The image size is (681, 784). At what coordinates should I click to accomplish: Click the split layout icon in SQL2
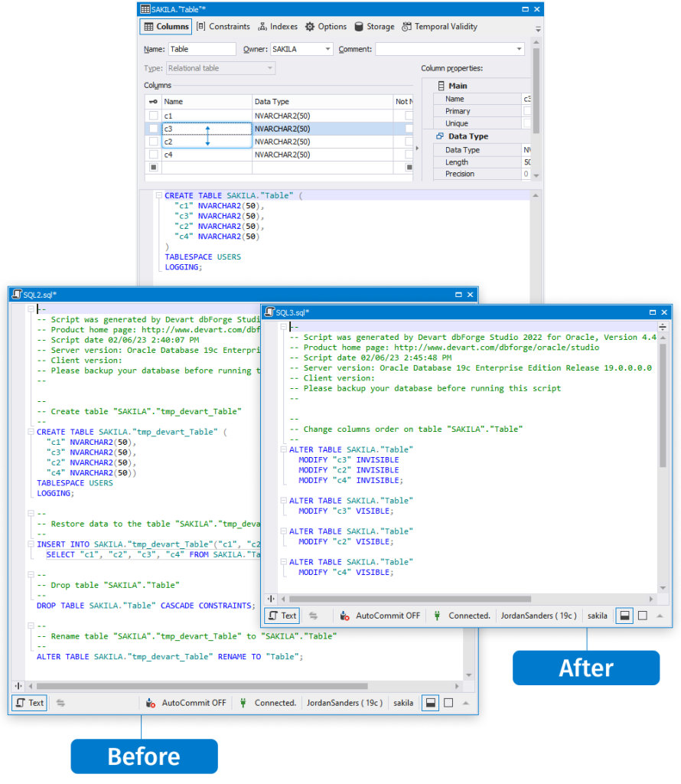tap(431, 703)
